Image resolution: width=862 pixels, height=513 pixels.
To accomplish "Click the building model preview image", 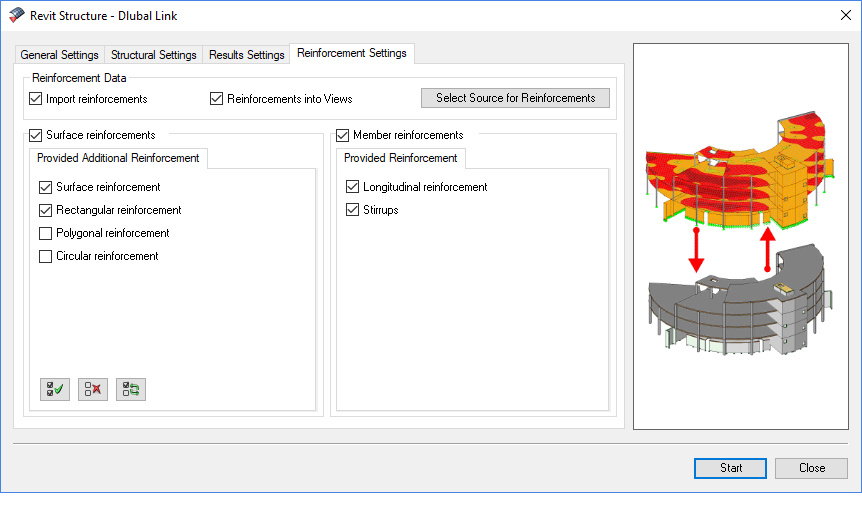I will tap(740, 236).
